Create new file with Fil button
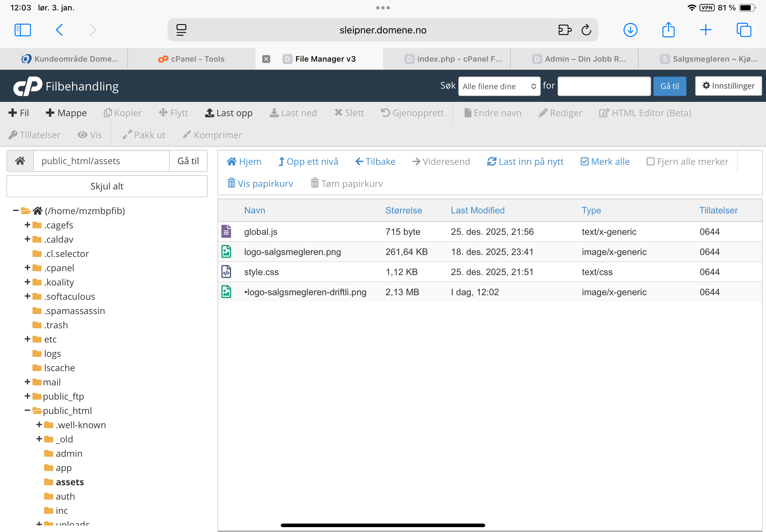 coord(19,113)
